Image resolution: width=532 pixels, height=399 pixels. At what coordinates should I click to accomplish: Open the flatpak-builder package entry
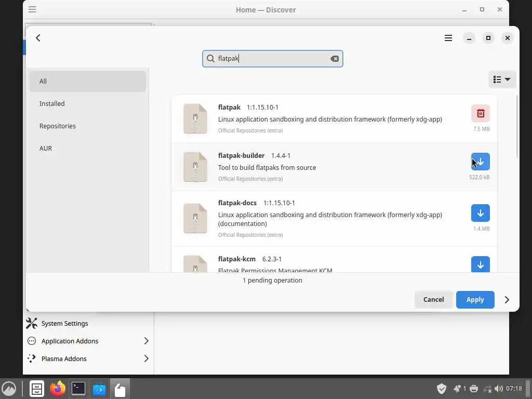(334, 167)
